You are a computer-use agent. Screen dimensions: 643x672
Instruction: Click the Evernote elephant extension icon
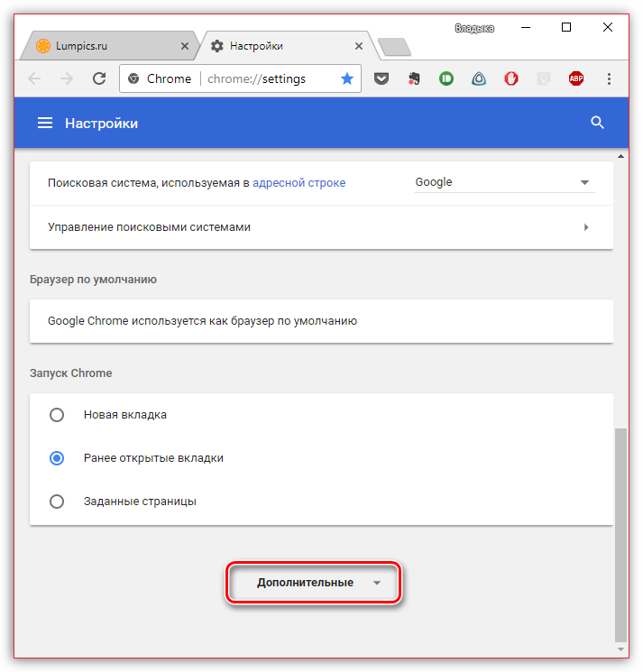(414, 78)
